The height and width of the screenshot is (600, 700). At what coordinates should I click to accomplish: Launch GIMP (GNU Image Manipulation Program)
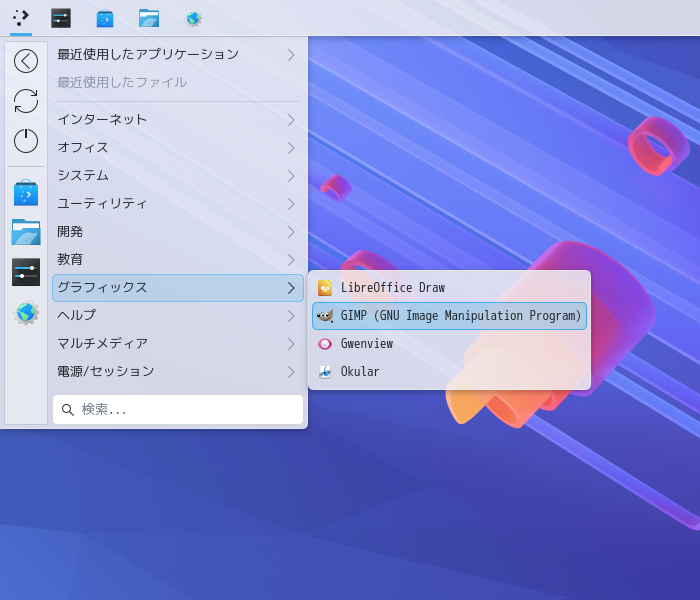pyautogui.click(x=449, y=316)
